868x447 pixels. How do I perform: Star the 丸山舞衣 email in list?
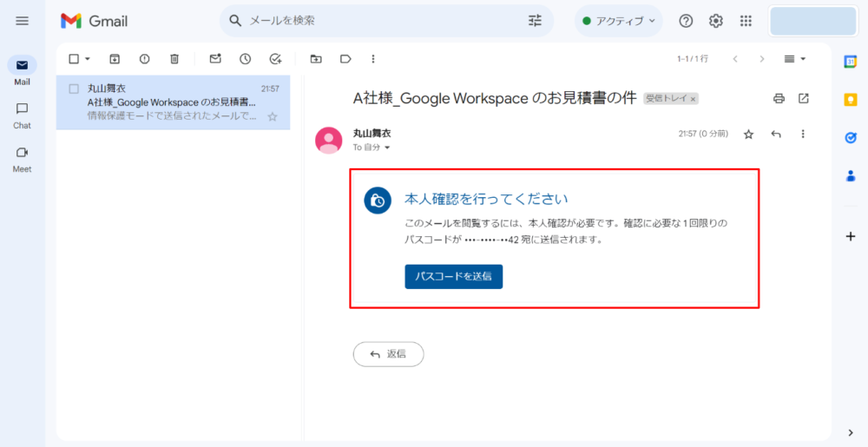(273, 116)
